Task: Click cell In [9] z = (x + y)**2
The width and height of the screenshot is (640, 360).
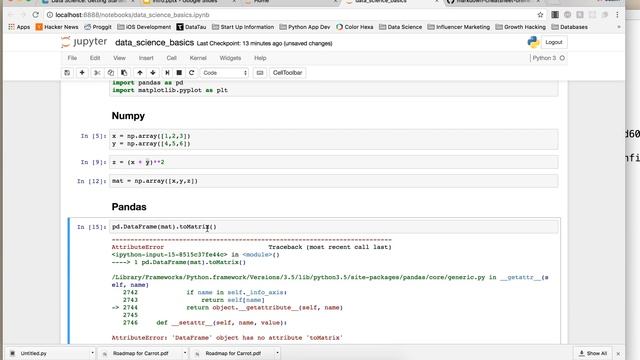Action: pyautogui.click(x=333, y=162)
